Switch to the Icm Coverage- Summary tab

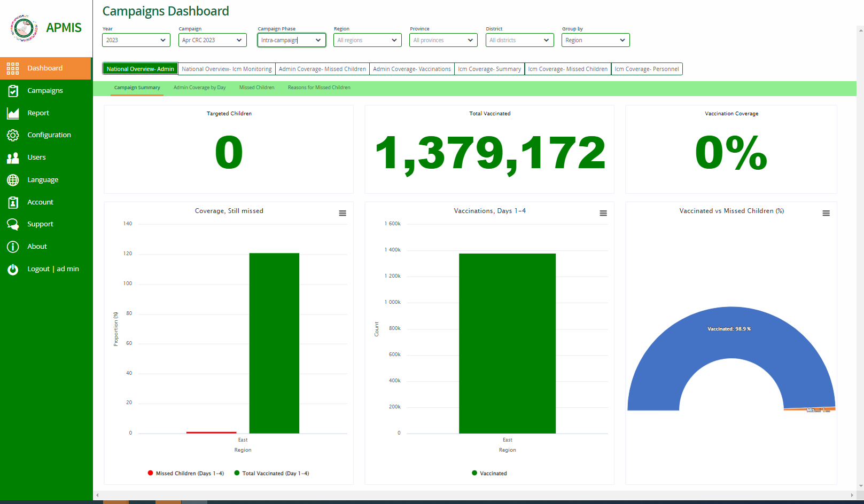tap(489, 68)
